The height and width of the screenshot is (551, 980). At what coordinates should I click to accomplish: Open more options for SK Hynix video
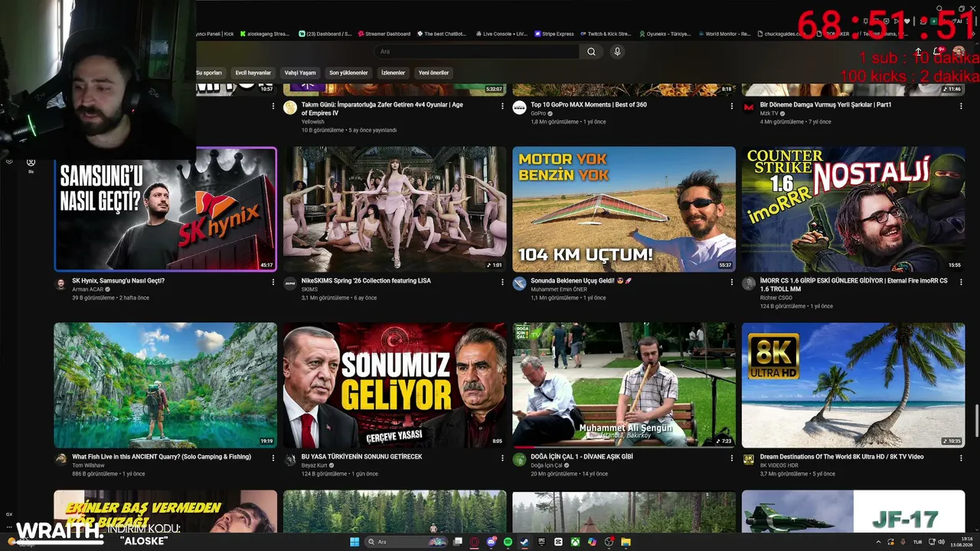point(273,282)
